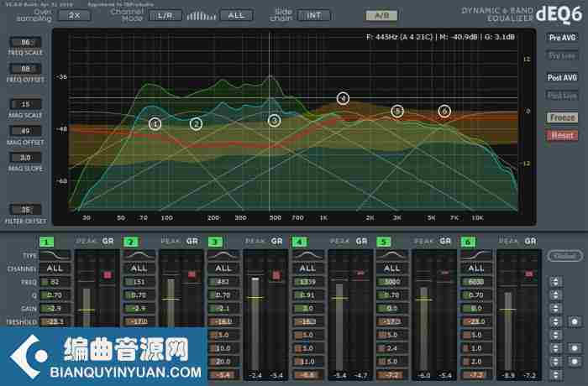The image size is (588, 386).
Task: Click the MAG OFFSET value field
Action: [x=25, y=131]
